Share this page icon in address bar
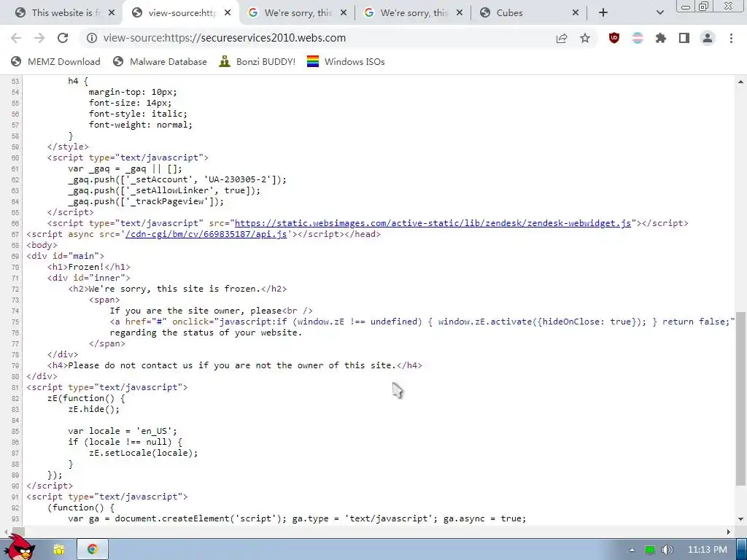This screenshot has width=747, height=560. pyautogui.click(x=562, y=38)
